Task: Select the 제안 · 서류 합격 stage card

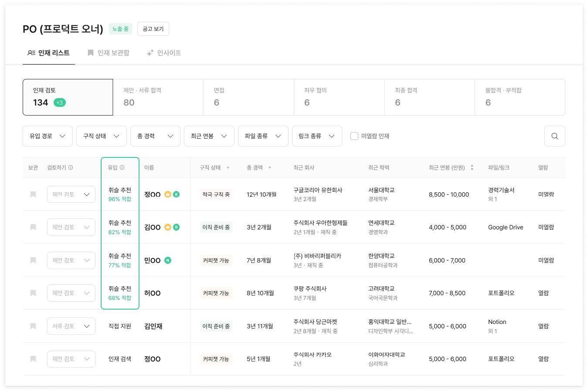Action: (x=158, y=97)
